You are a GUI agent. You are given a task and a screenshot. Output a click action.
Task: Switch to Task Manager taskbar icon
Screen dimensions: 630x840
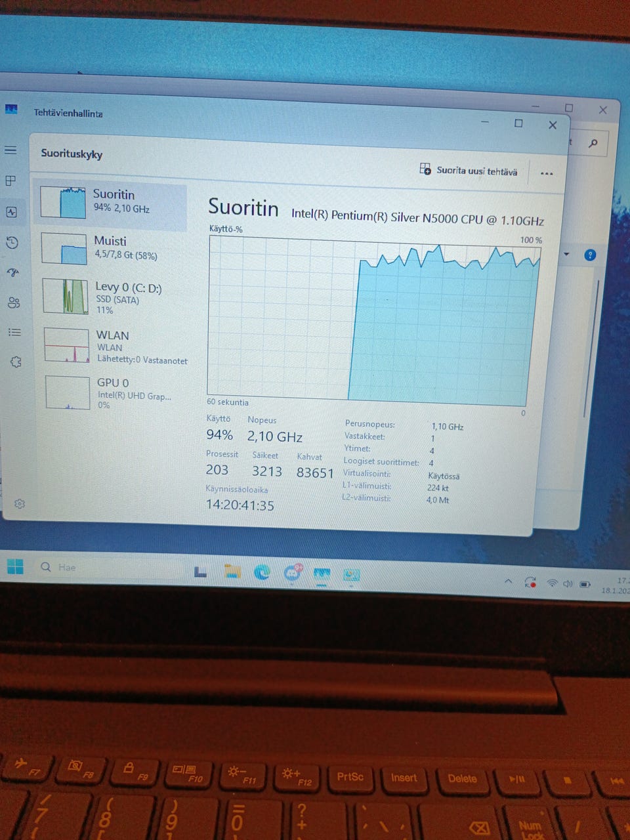pos(322,575)
